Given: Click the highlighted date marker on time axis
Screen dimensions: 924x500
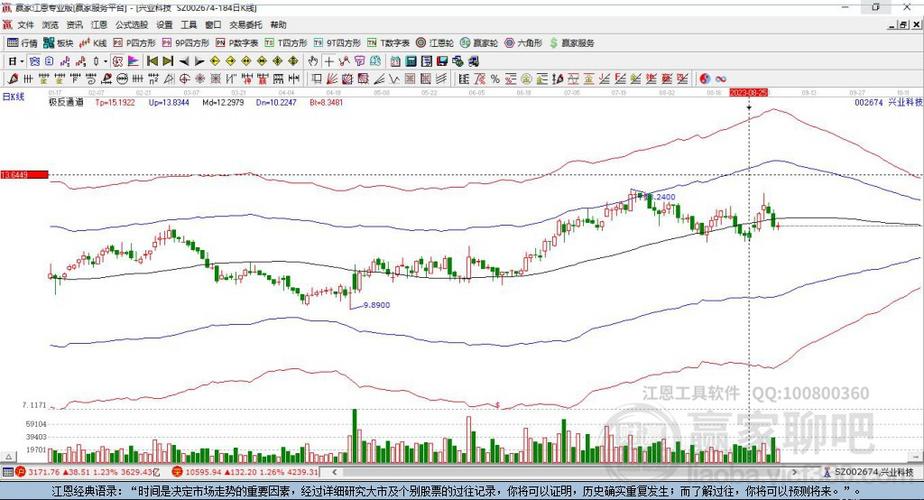Looking at the screenshot, I should tap(748, 93).
